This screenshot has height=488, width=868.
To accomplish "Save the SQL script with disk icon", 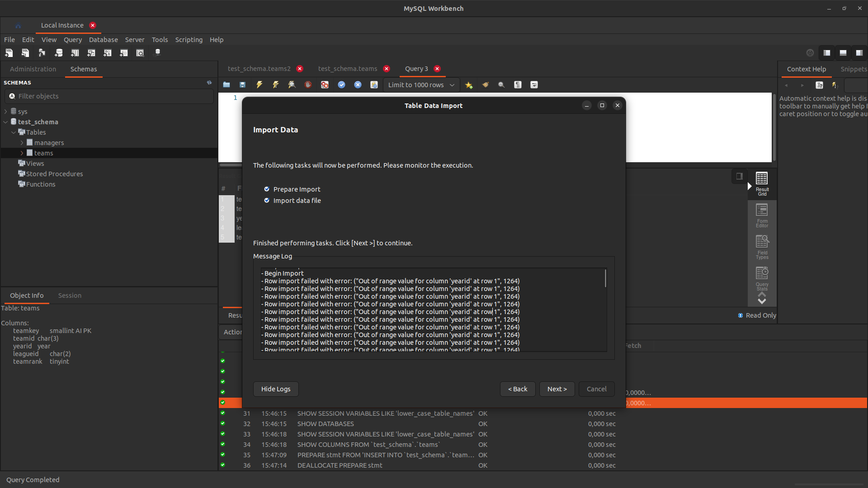I will (243, 85).
